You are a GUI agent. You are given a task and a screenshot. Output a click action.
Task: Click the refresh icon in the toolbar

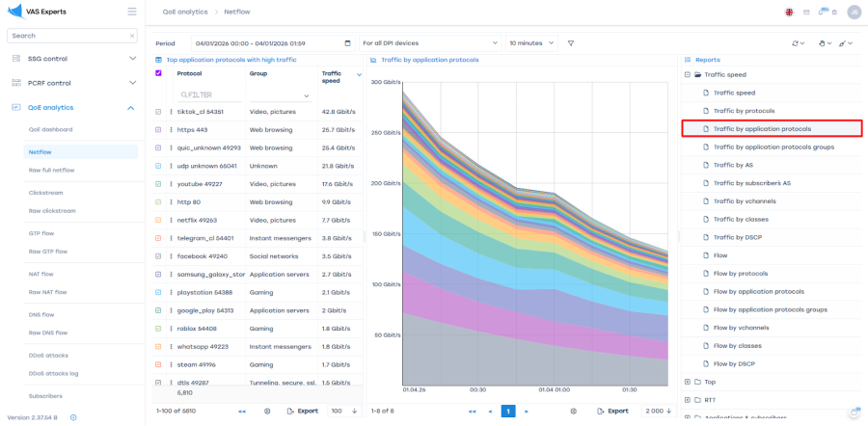[797, 43]
